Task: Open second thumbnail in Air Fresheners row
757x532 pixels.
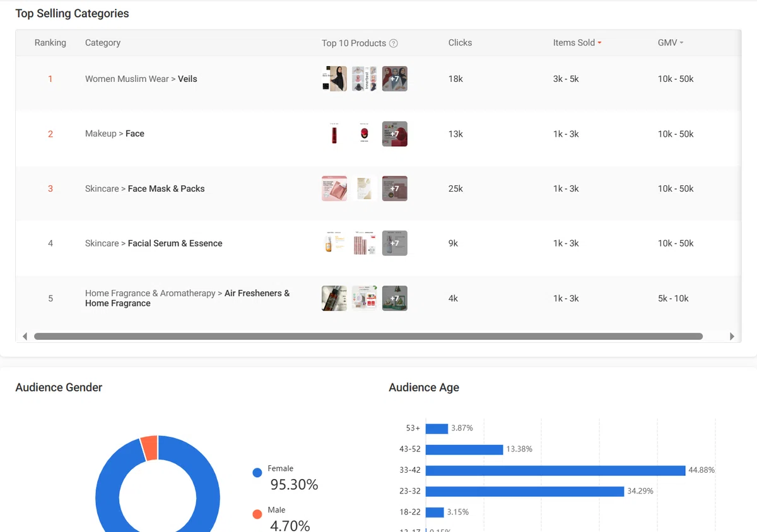Action: pyautogui.click(x=365, y=298)
